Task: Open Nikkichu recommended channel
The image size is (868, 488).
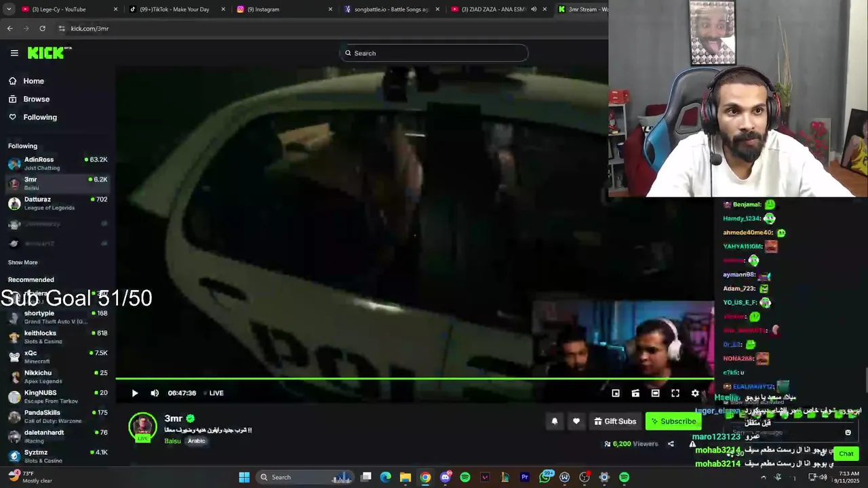Action: click(x=58, y=376)
